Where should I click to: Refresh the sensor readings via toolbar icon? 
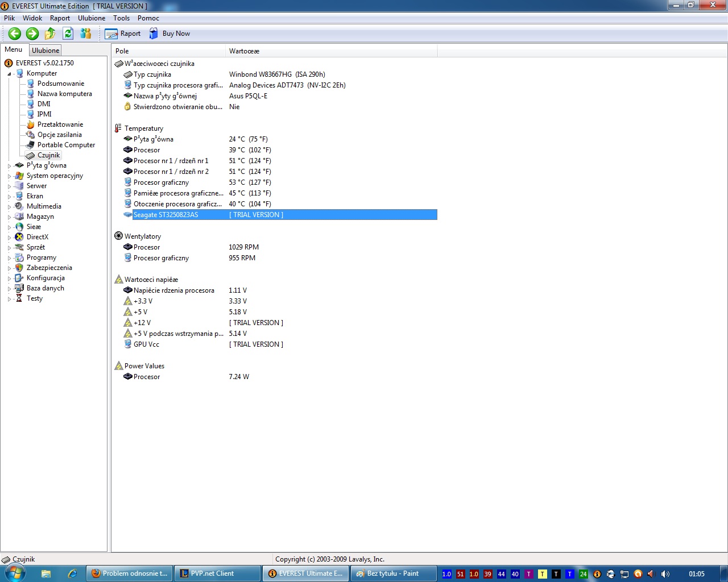pyautogui.click(x=68, y=34)
